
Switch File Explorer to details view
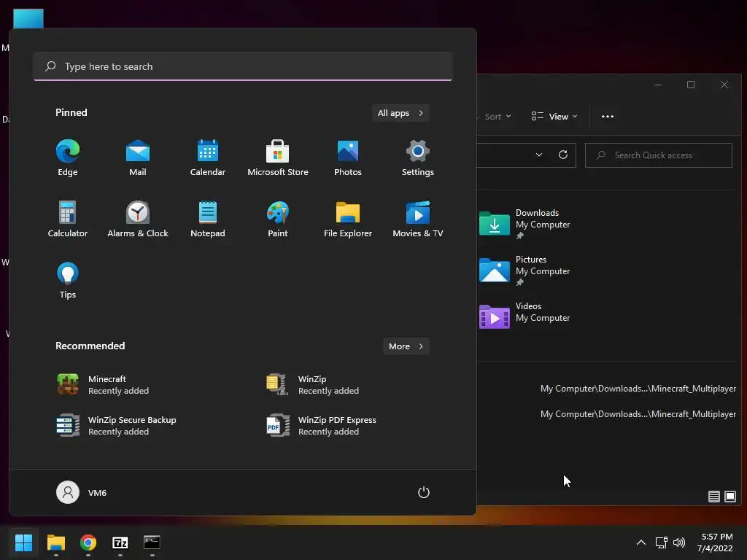coord(713,497)
